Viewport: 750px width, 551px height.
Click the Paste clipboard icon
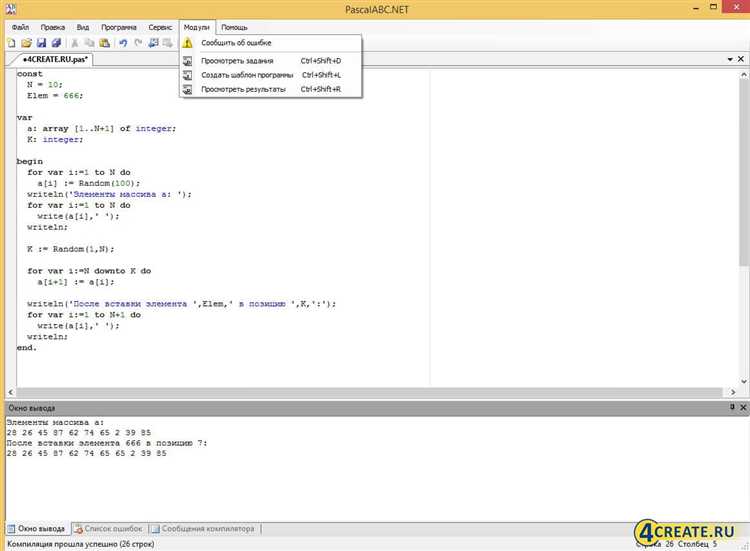(x=104, y=43)
